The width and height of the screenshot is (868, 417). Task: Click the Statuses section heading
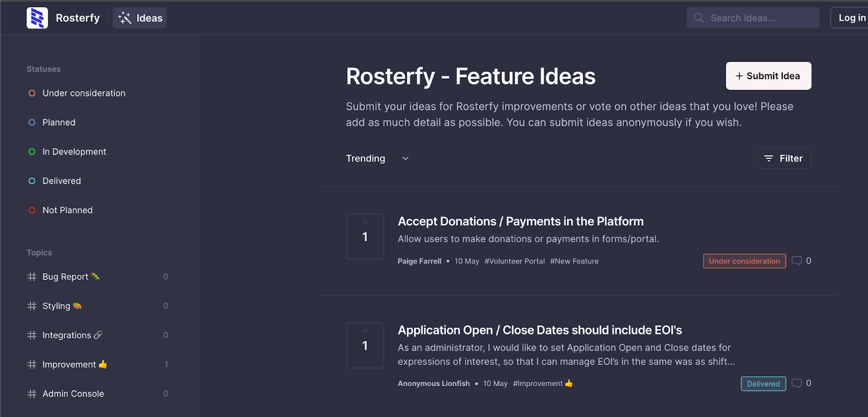[43, 69]
